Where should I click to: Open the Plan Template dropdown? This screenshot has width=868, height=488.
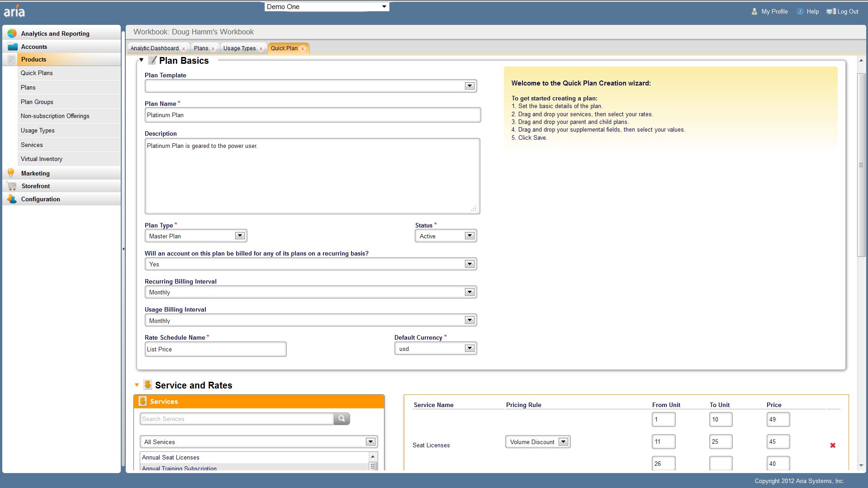coord(470,86)
